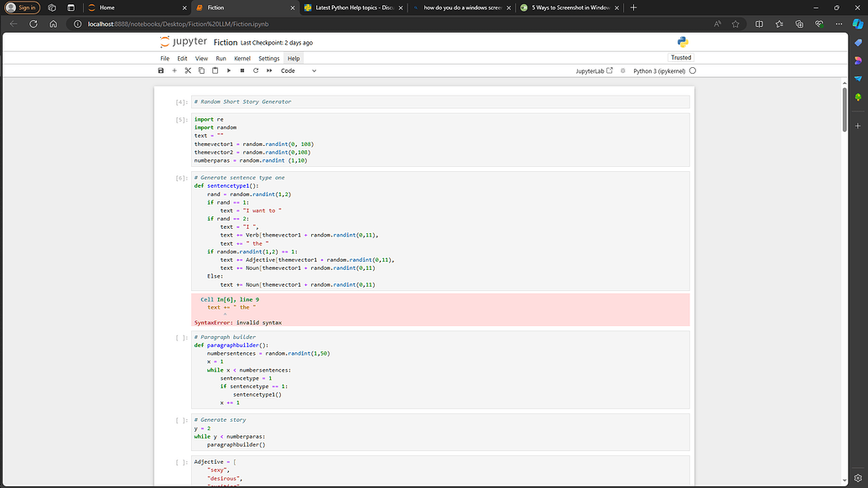Select the sentencetype1 function cell
Image resolution: width=868 pixels, height=488 pixels.
click(x=440, y=231)
